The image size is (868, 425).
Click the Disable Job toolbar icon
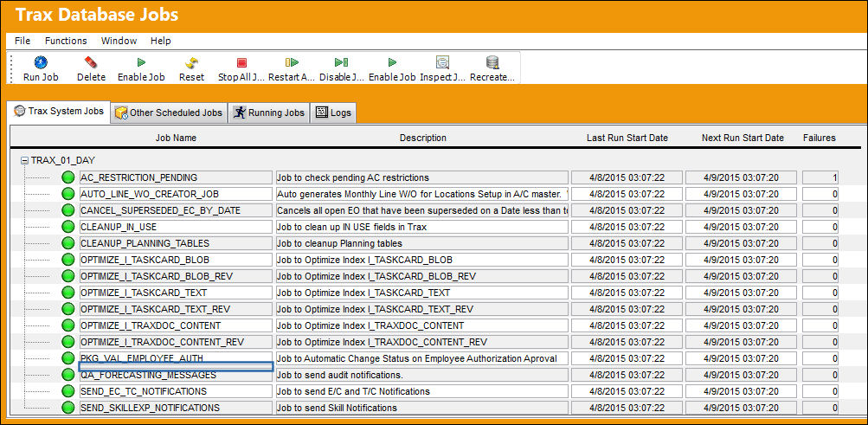[x=342, y=62]
